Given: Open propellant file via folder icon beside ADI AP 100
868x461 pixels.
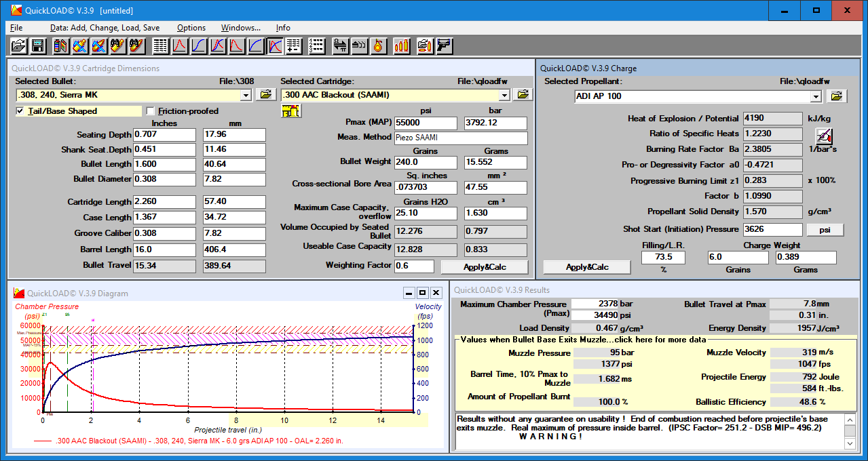Looking at the screenshot, I should (x=837, y=96).
